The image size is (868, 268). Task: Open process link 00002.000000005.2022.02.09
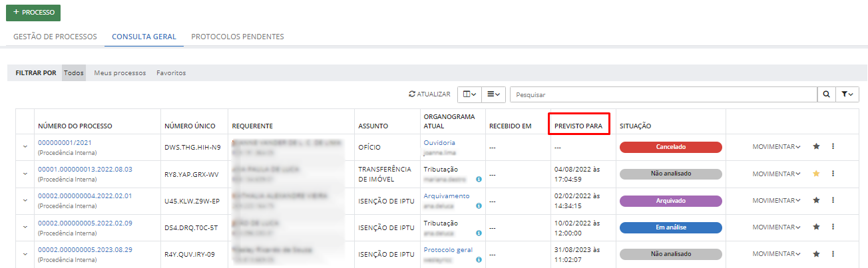pyautogui.click(x=85, y=223)
